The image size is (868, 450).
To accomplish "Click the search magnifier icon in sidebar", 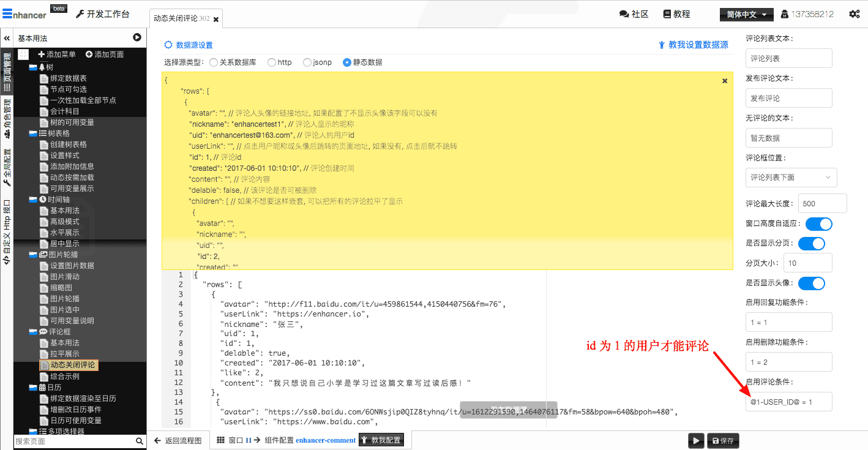I will [x=140, y=441].
